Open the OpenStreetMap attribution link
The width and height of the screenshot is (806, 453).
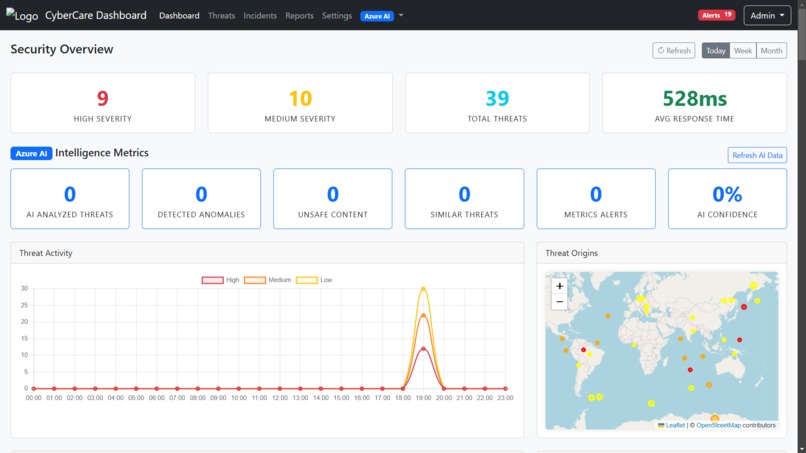[x=718, y=425]
